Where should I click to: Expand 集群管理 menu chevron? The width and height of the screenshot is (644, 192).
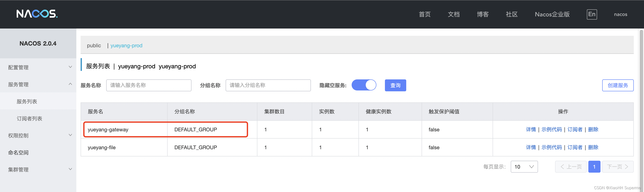70,169
